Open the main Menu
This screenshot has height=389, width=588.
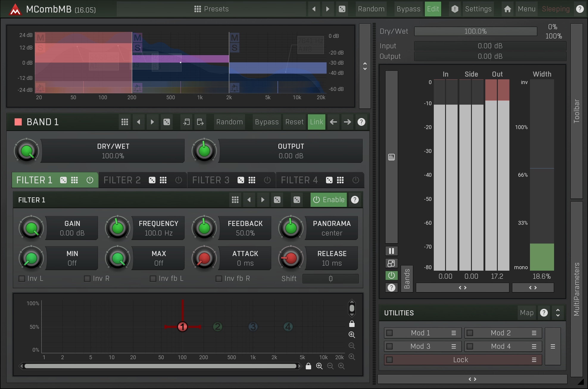(x=526, y=9)
